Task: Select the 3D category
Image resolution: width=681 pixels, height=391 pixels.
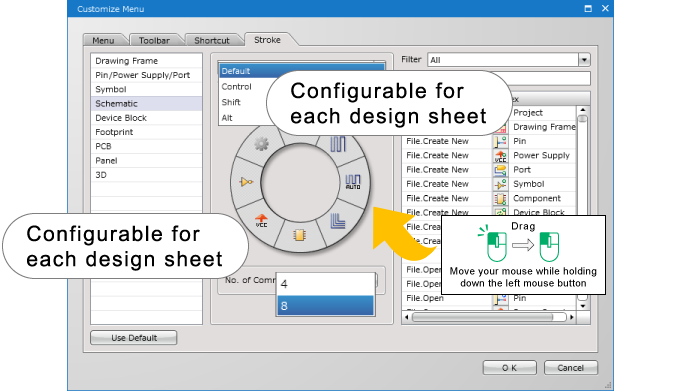Action: 146,175
